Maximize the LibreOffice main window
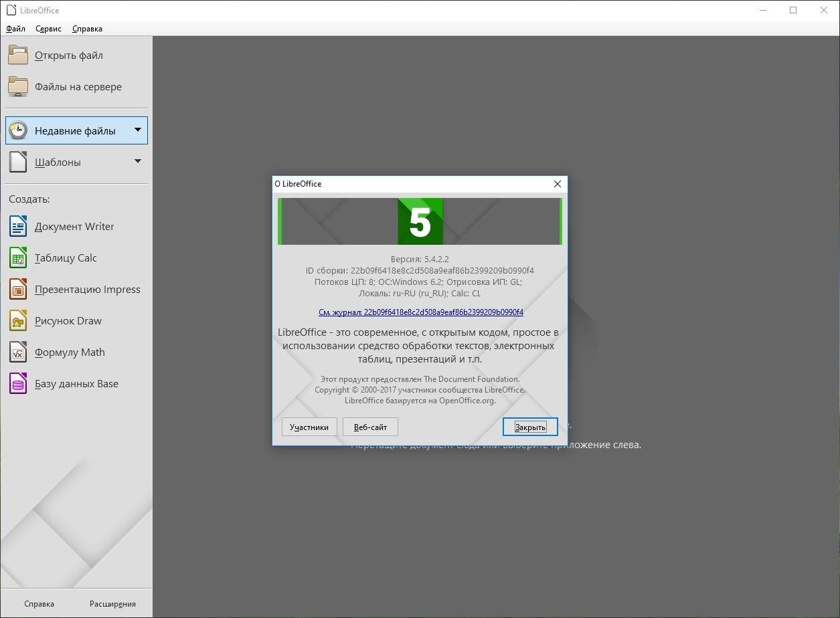Viewport: 840px width, 618px height. click(x=793, y=10)
